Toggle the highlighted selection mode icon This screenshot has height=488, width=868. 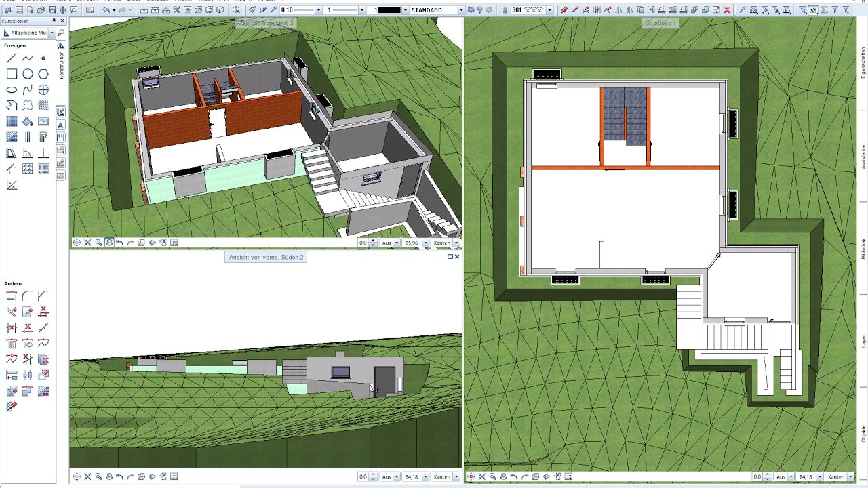813,9
